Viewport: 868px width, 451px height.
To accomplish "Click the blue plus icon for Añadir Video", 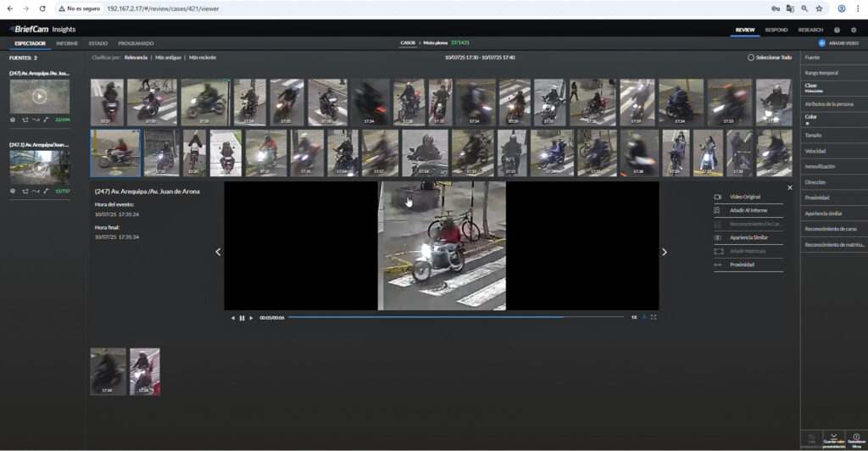I will tap(821, 43).
